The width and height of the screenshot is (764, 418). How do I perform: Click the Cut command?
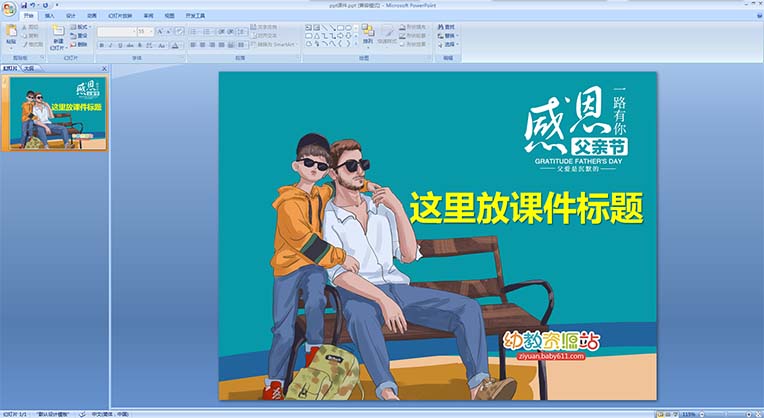31,27
